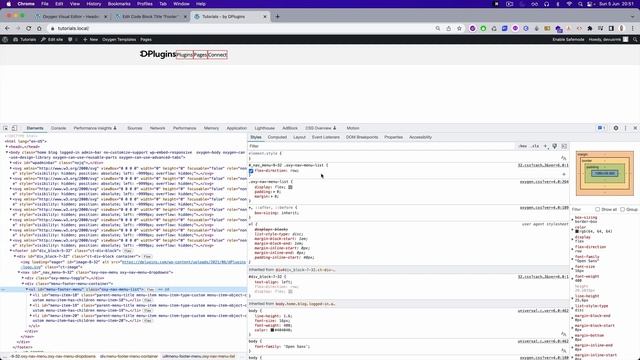
Task: Open oxygen.css source link for .oxy-nav-menu-list
Action: (544, 182)
